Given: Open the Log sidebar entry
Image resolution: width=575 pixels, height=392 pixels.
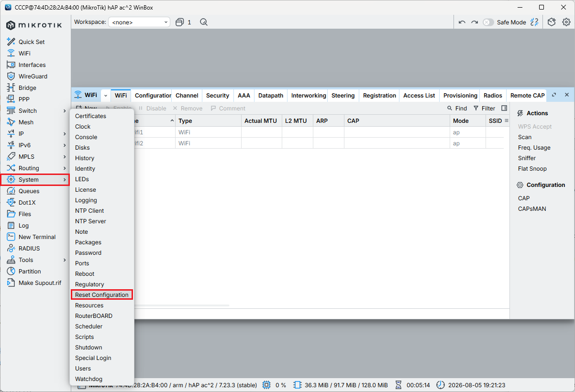Looking at the screenshot, I should click(x=23, y=226).
